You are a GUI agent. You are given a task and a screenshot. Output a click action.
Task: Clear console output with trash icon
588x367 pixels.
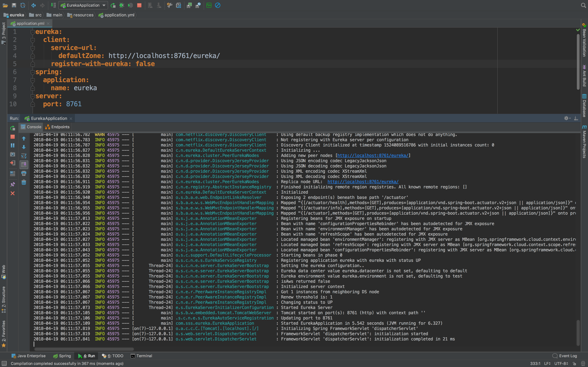(24, 182)
